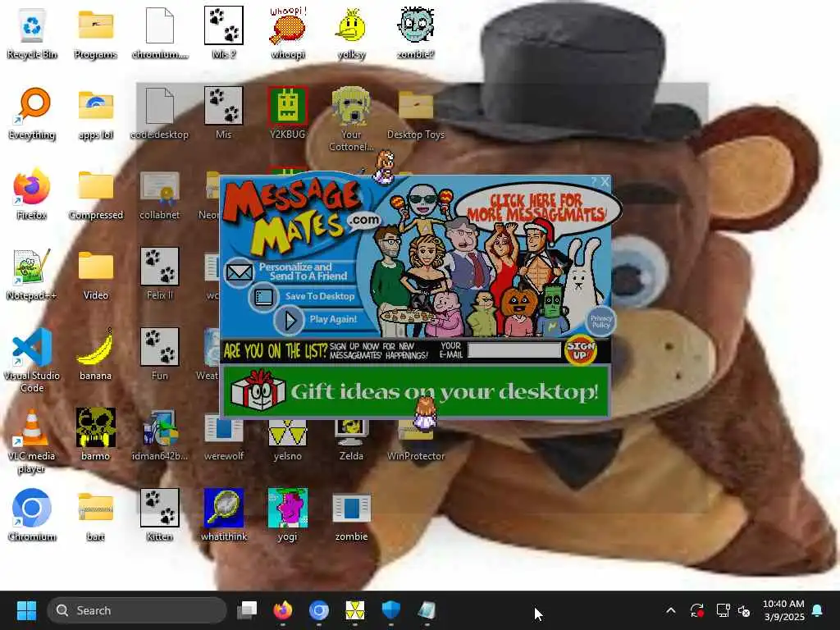Open the yellow triangles taskbar app

354,610
